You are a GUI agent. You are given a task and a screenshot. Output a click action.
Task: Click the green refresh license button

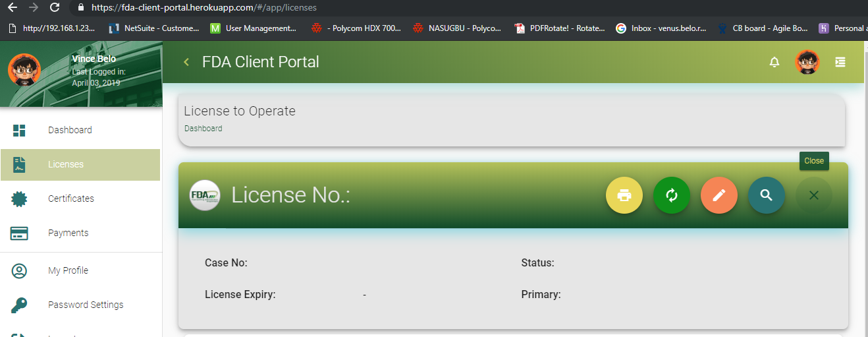click(672, 195)
